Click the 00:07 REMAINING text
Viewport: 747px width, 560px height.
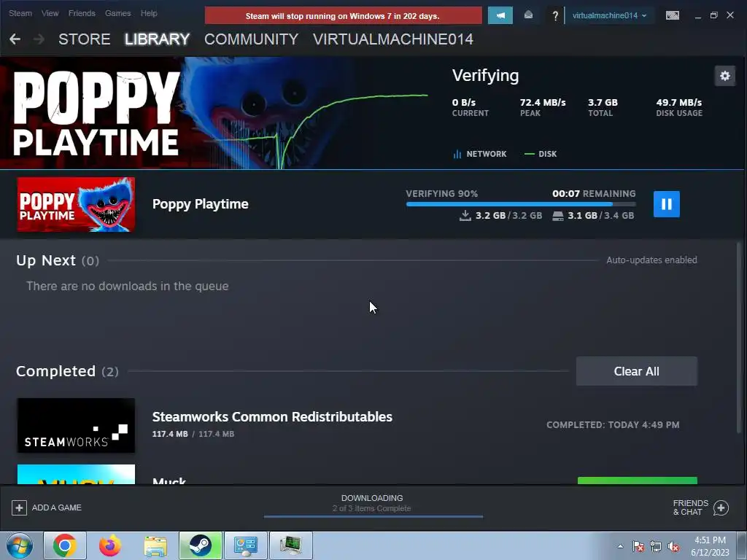594,193
